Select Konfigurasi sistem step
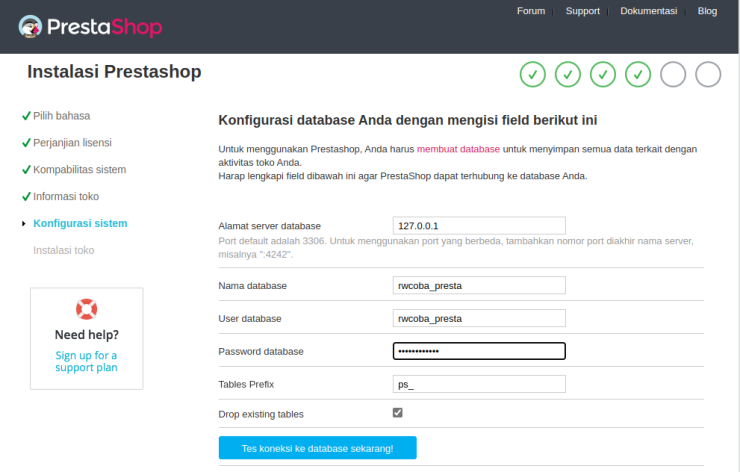Image resolution: width=740 pixels, height=472 pixels. (80, 223)
